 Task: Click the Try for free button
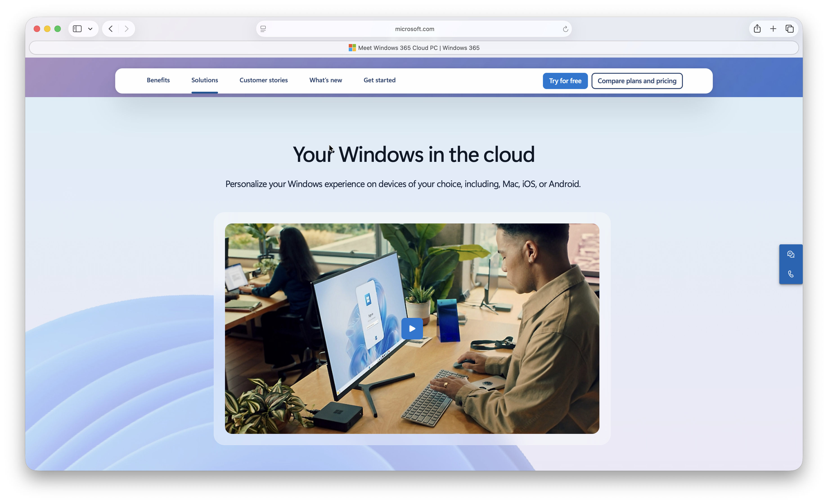tap(565, 81)
